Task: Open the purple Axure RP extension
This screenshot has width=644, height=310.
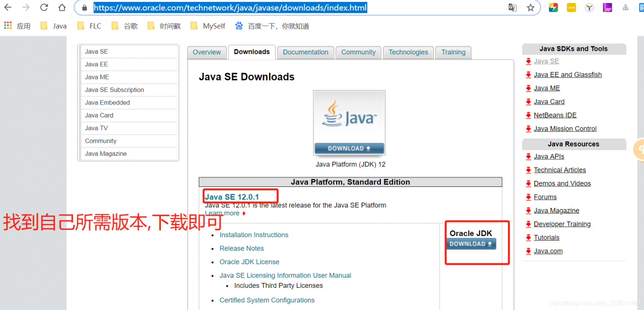Action: [607, 8]
